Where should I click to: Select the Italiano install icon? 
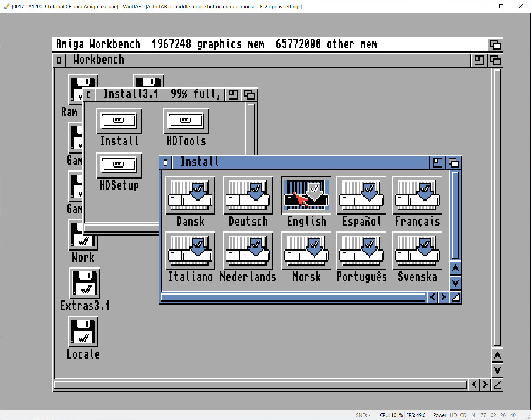pyautogui.click(x=190, y=251)
